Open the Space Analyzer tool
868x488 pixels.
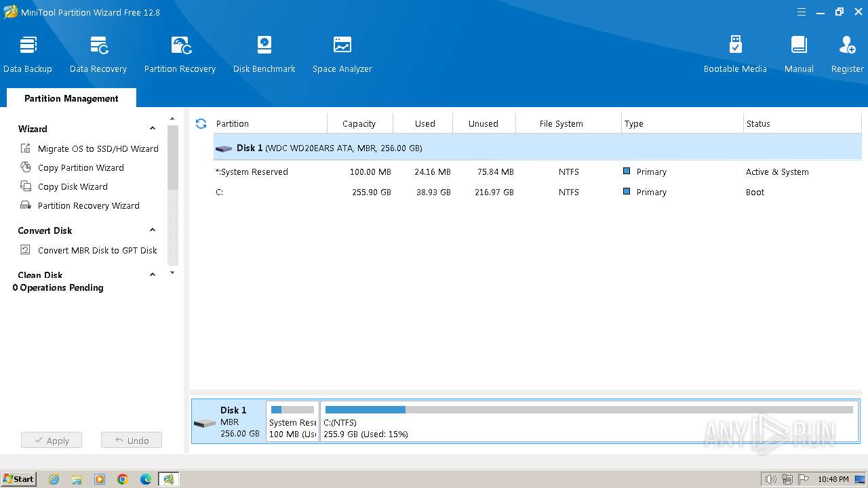342,54
